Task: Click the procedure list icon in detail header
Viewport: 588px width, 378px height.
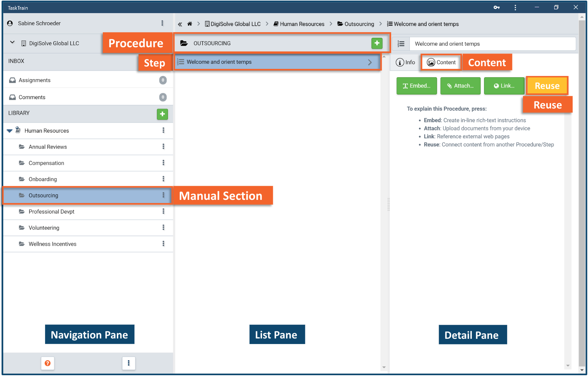Action: click(x=401, y=44)
